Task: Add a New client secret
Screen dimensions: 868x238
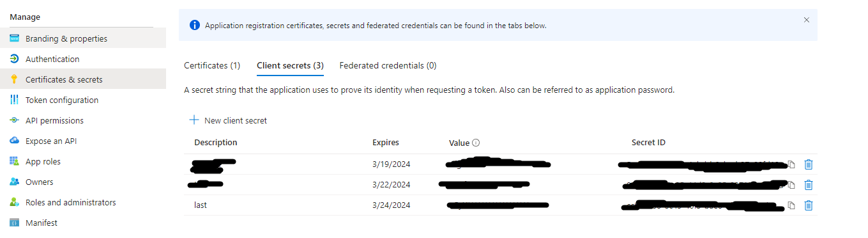Action: coord(228,120)
